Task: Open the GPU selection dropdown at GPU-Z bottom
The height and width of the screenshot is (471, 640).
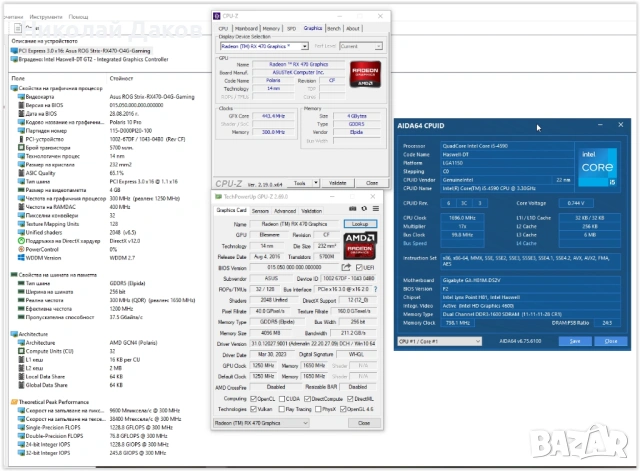Action: [261, 423]
